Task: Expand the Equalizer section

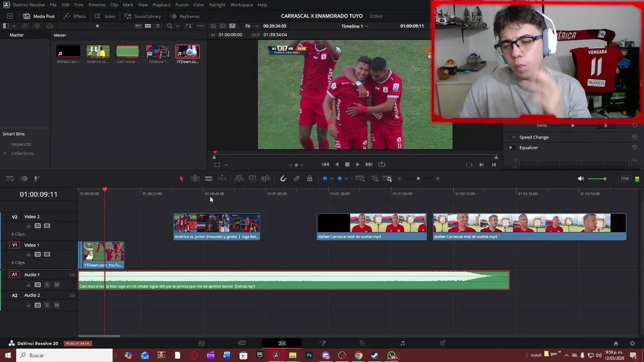Action: click(529, 148)
